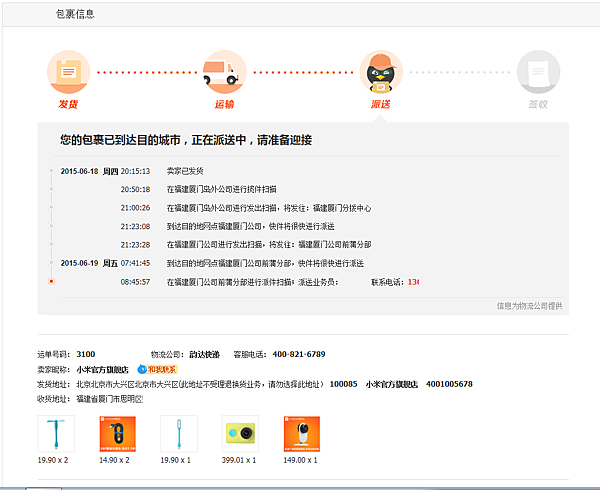The width and height of the screenshot is (600, 490).
Task: Click the grey 签收 signed document icon
Action: point(538,72)
